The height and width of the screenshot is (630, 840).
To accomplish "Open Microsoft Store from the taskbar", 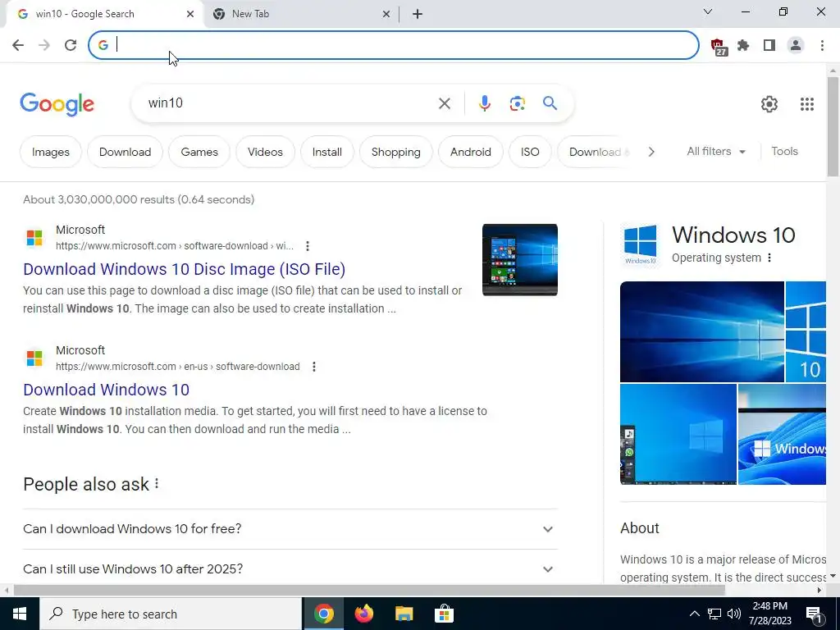I will [x=444, y=614].
